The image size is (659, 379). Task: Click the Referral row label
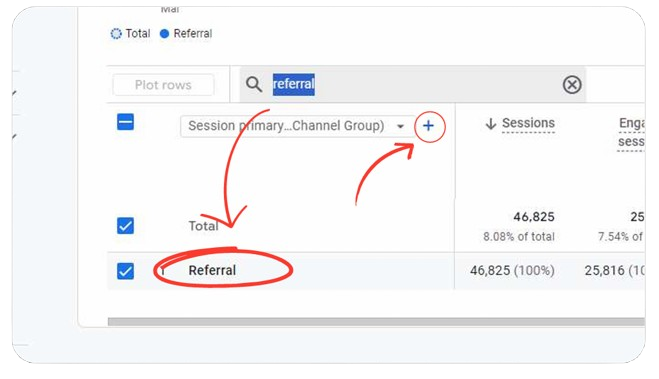[x=212, y=270]
